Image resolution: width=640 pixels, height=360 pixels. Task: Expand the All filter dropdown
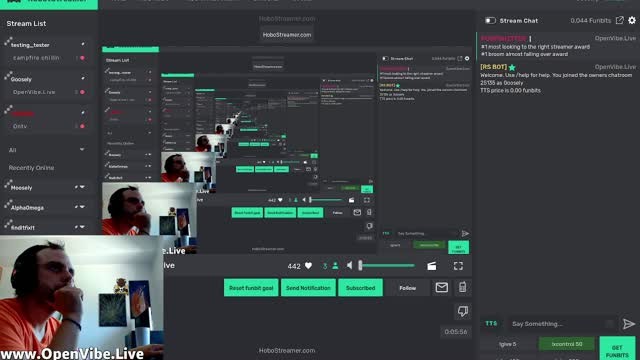82,150
